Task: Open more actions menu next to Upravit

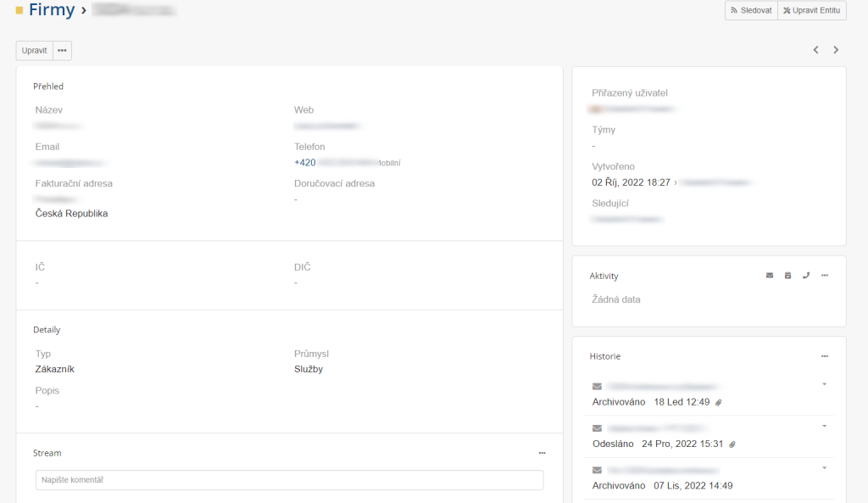Action: pos(62,50)
